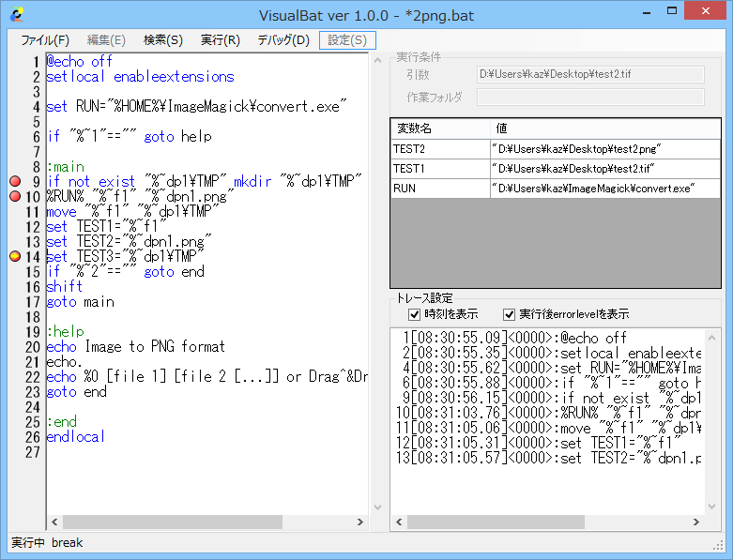733x560 pixels.
Task: Toggle the 時刻を表示 checkbox
Action: [x=414, y=314]
